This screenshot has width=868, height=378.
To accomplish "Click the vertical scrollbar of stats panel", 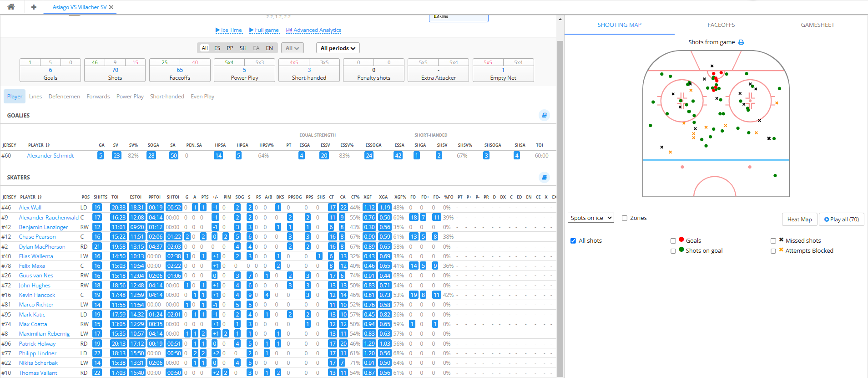I will [560, 182].
